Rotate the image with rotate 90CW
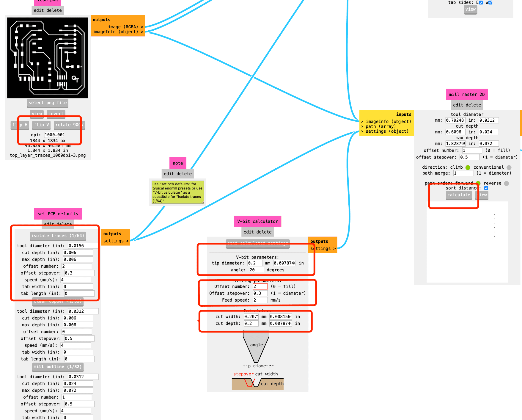 (70, 125)
